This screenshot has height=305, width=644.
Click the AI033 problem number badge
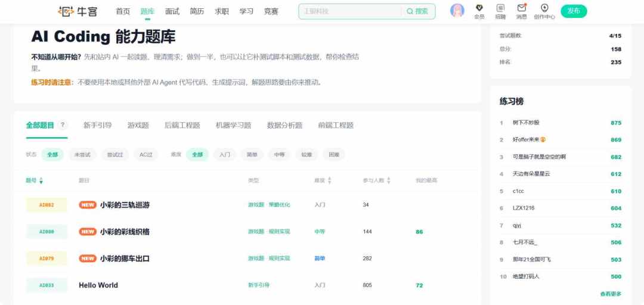47,285
